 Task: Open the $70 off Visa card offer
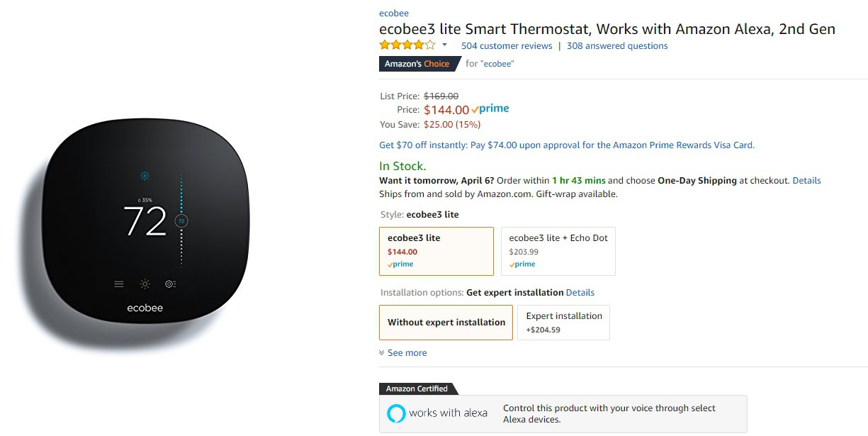567,145
